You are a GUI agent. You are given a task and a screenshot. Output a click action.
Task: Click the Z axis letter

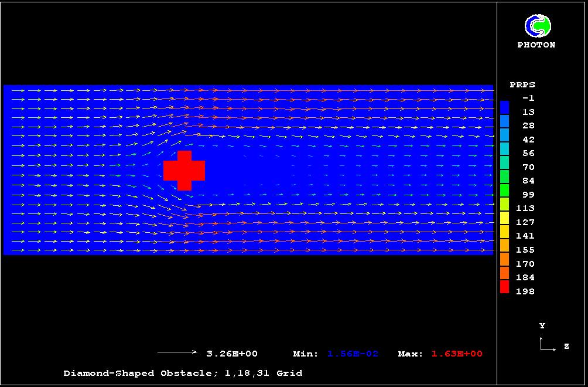[566, 347]
